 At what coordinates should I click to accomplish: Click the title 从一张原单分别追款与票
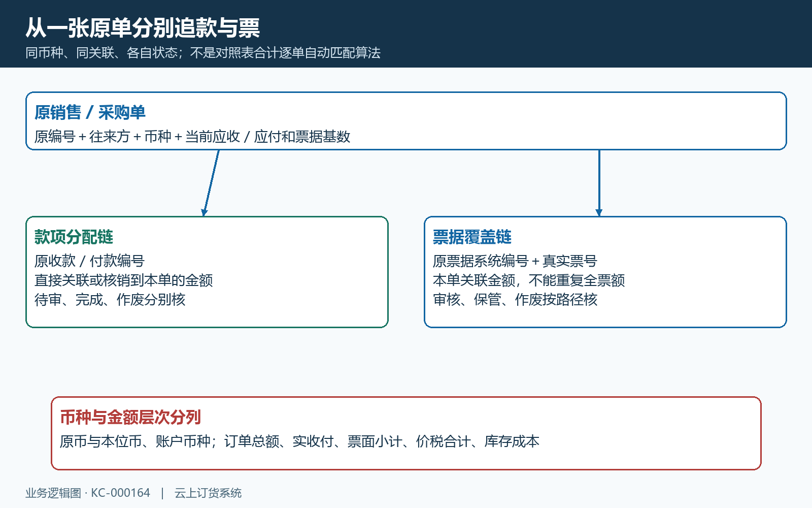click(143, 28)
